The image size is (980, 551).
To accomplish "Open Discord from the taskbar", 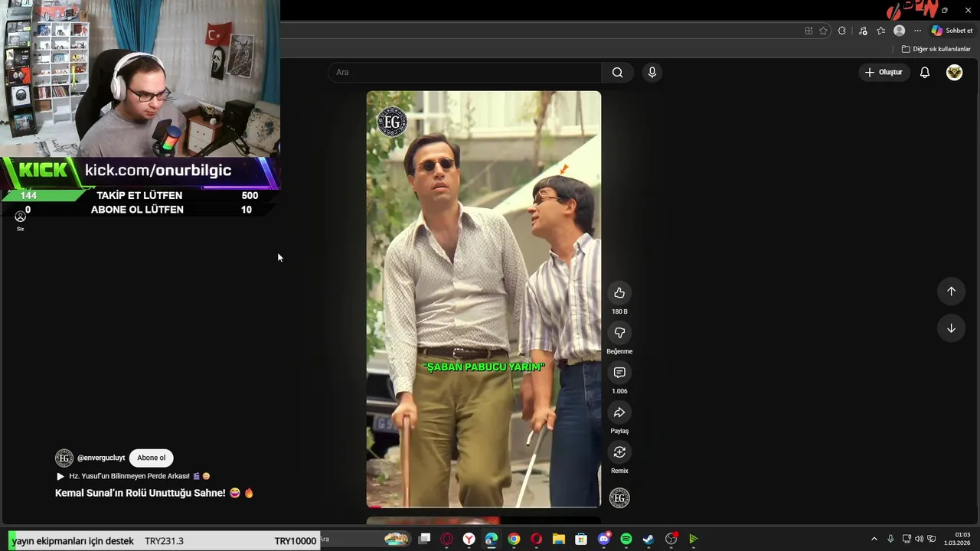I will pos(604,539).
